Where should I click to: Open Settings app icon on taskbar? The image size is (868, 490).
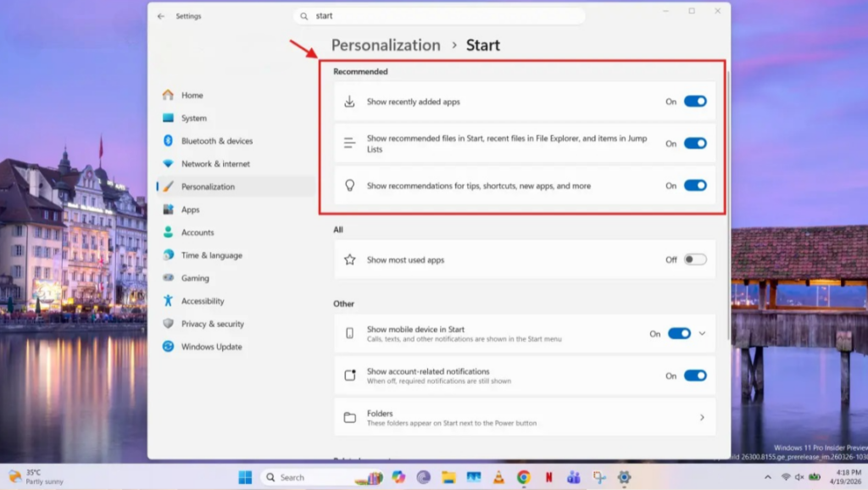pos(624,477)
